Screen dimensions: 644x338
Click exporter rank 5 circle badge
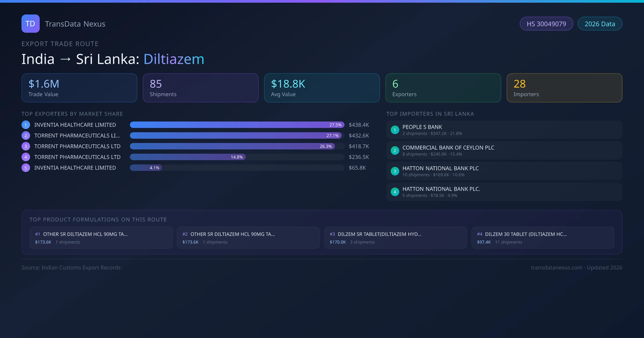tap(26, 168)
